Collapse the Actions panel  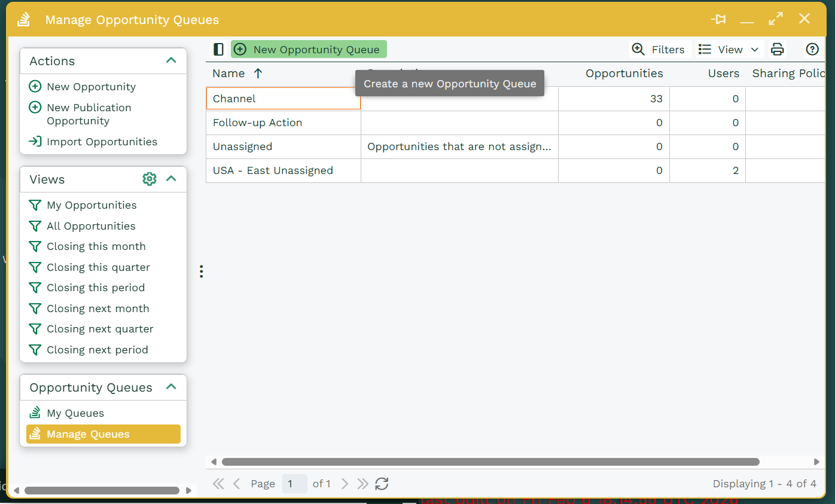(x=171, y=60)
